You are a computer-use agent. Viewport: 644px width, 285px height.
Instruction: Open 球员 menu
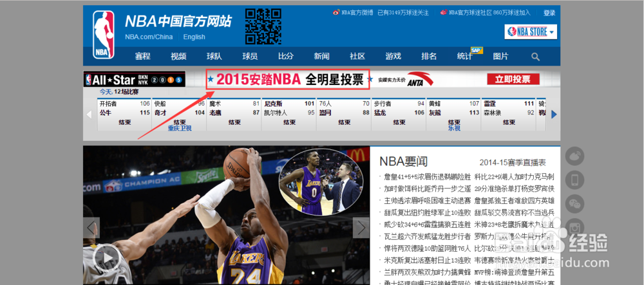click(250, 56)
